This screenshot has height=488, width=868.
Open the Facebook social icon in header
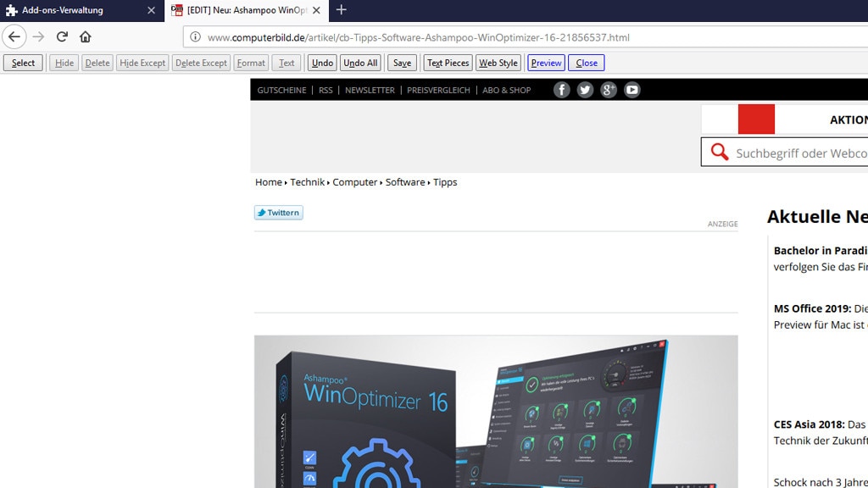pos(562,90)
